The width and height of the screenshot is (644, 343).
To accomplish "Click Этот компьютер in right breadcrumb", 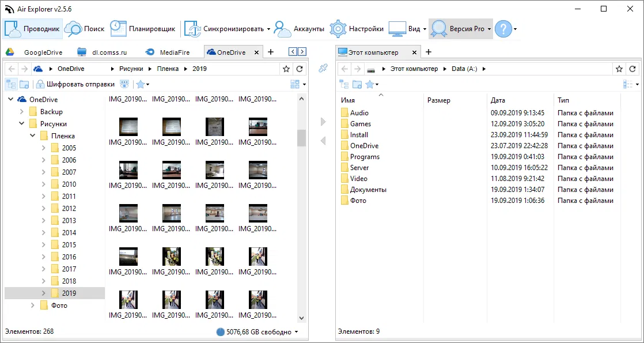I will point(414,69).
